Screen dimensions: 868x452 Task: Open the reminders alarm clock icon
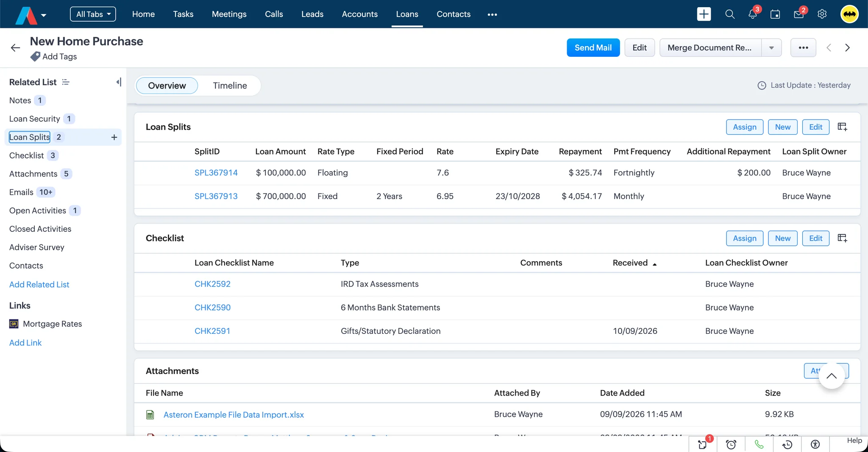tap(731, 444)
